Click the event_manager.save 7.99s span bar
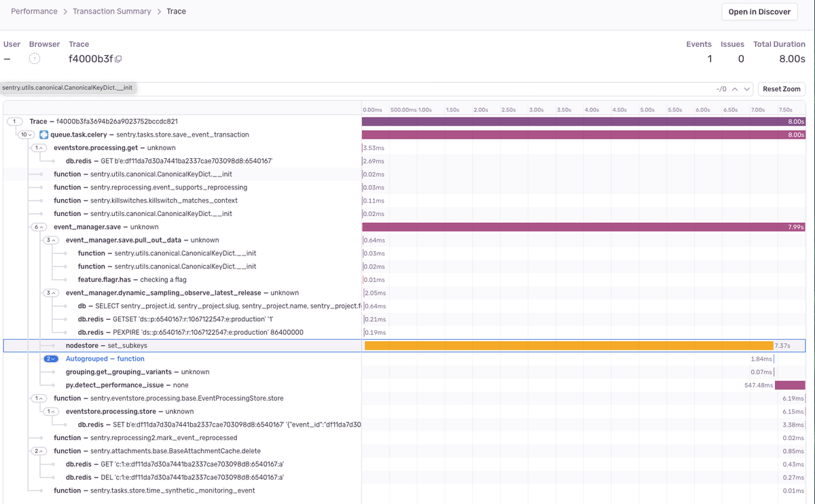This screenshot has height=504, width=815. pos(583,227)
